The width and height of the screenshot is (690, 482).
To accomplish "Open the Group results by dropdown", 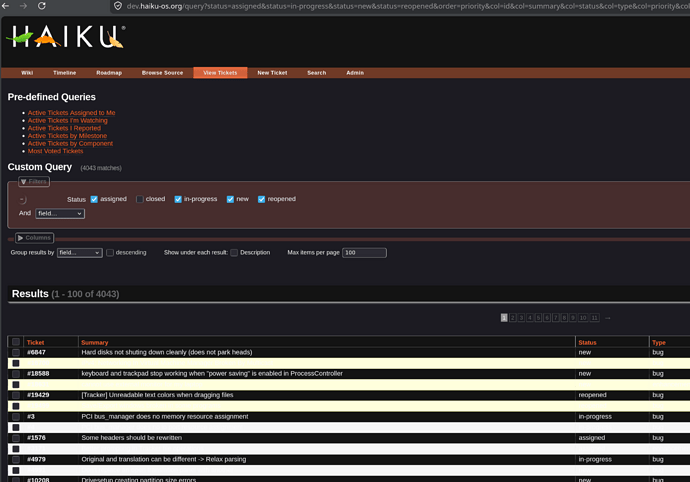I will pyautogui.click(x=80, y=253).
